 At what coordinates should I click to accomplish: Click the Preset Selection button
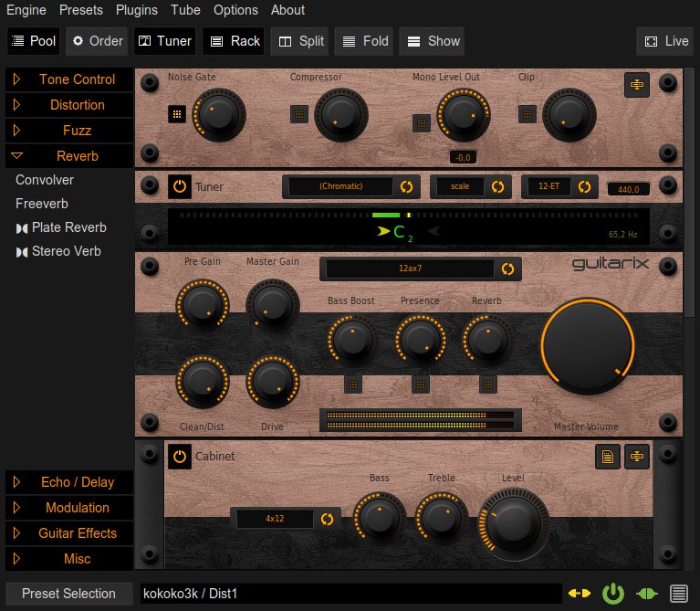click(x=68, y=594)
